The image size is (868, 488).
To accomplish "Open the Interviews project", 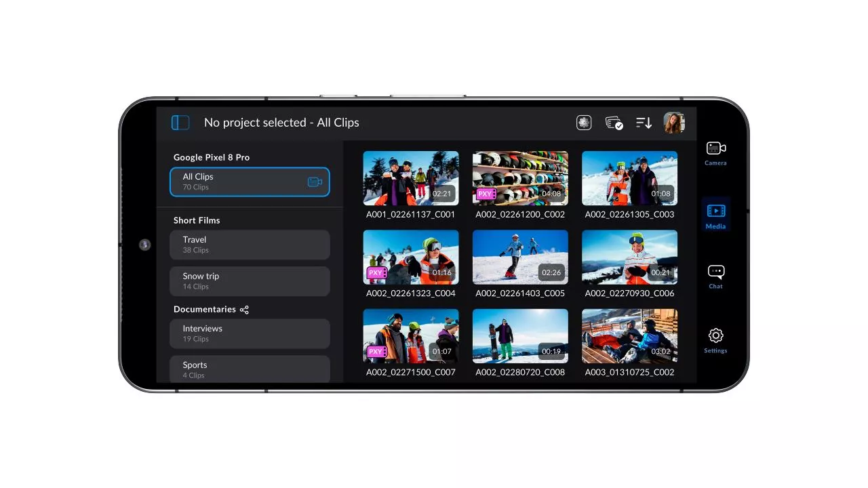I will click(250, 333).
